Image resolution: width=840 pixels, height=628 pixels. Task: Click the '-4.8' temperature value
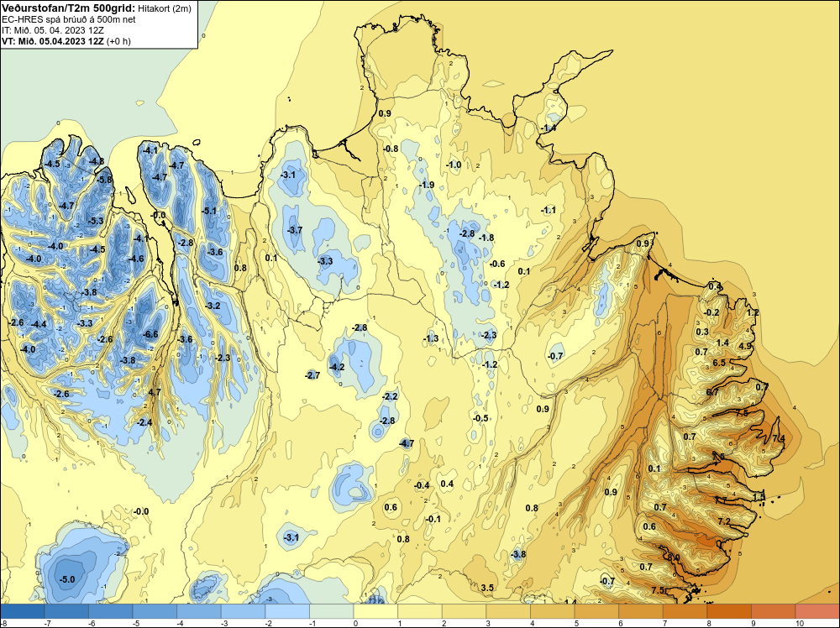[97, 161]
